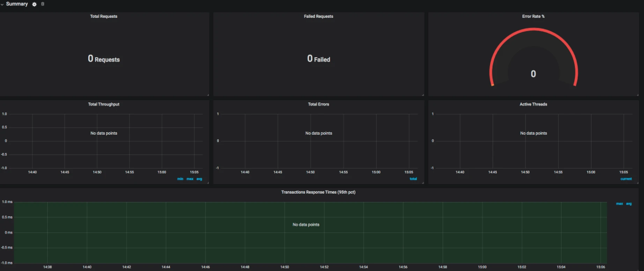Viewport: 644px width, 271px height.
Task: Click the red Error Rate gauge arc
Action: (x=534, y=30)
